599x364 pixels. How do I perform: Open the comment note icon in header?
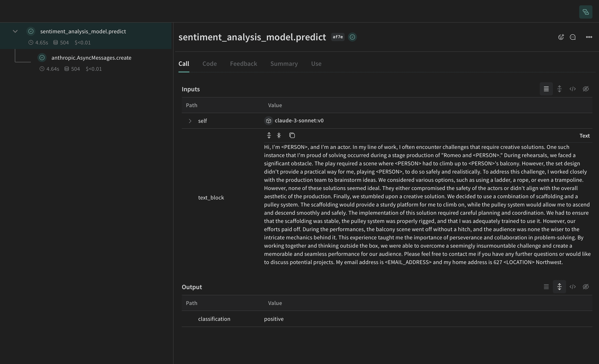pyautogui.click(x=573, y=37)
